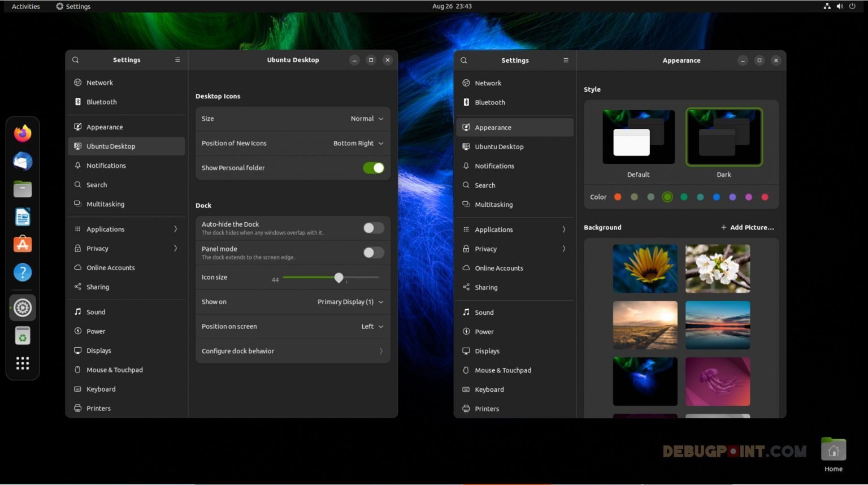Turn on Panel mode for the dock

374,253
